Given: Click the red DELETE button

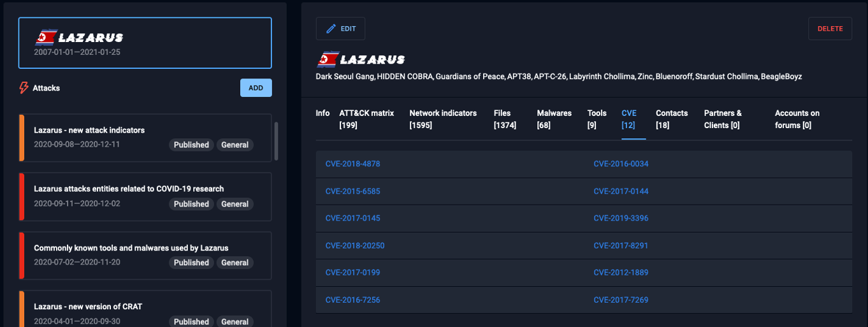Looking at the screenshot, I should [830, 29].
